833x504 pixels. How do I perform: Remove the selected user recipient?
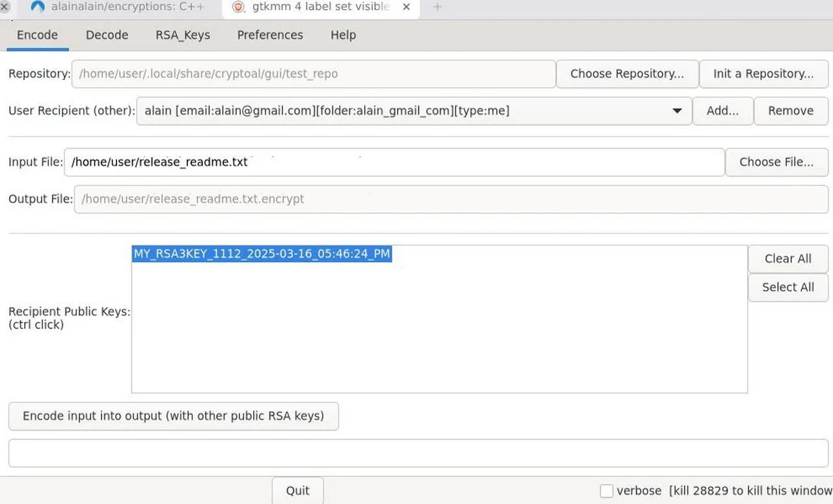791,111
